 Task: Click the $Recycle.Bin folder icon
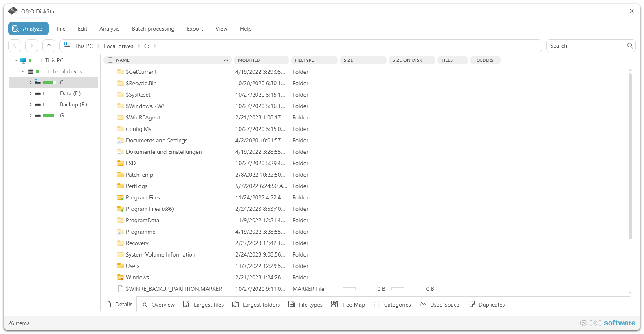[x=121, y=83]
